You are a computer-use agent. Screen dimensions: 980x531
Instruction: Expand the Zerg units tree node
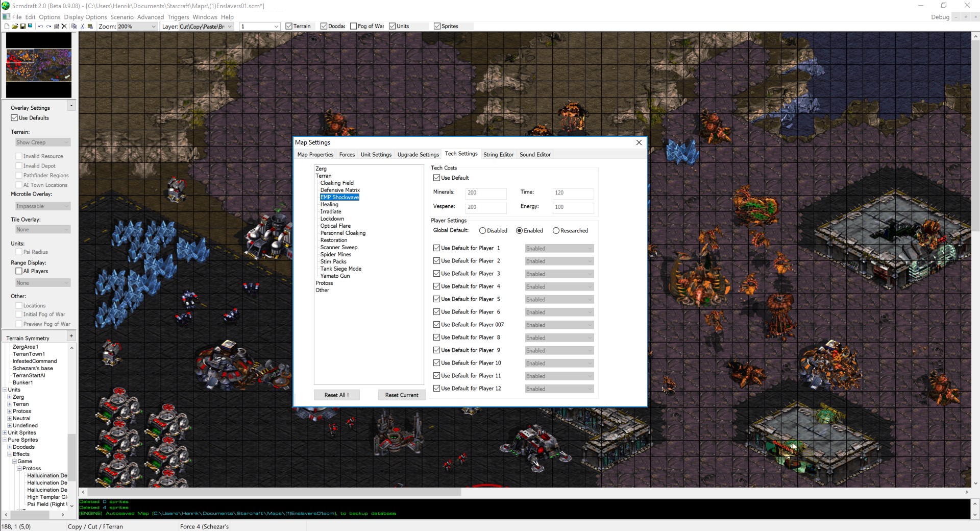9,397
